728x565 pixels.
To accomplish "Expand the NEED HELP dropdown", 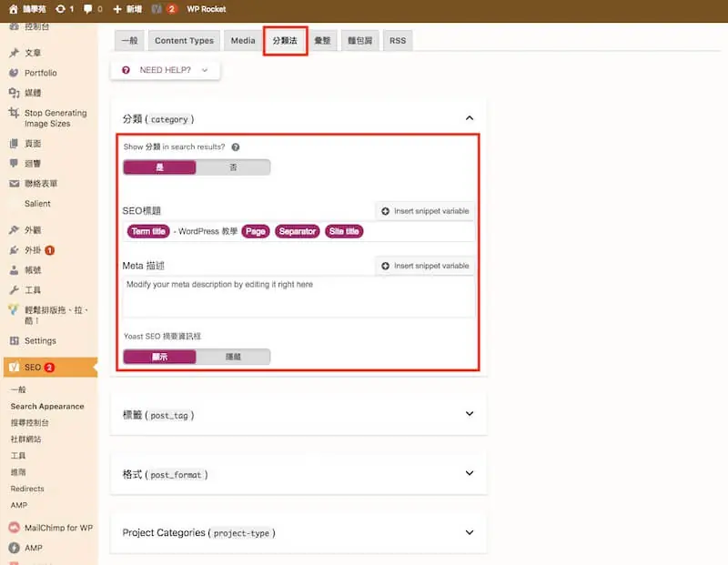I will tap(165, 70).
